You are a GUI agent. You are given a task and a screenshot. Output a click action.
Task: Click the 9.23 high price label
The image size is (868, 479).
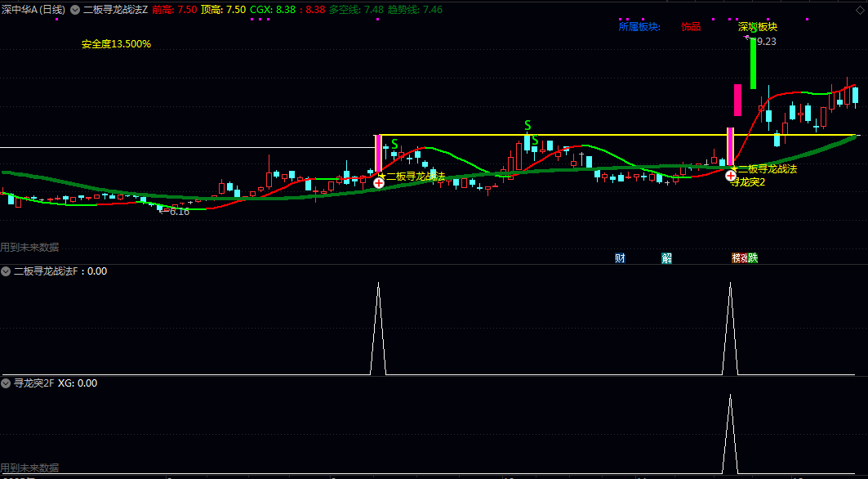point(766,41)
